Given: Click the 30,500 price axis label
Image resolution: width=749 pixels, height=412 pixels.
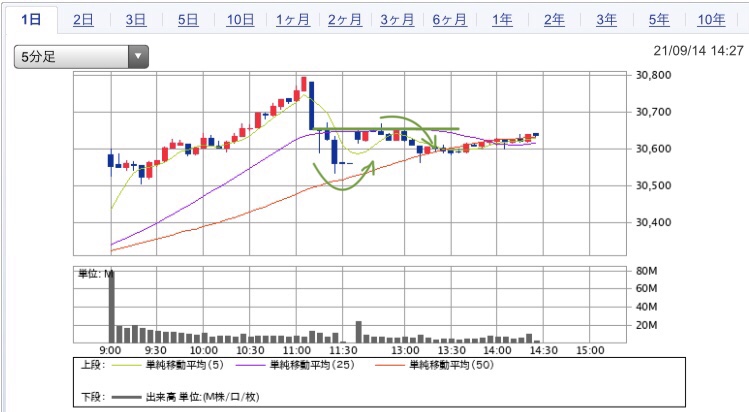Looking at the screenshot, I should [x=653, y=185].
